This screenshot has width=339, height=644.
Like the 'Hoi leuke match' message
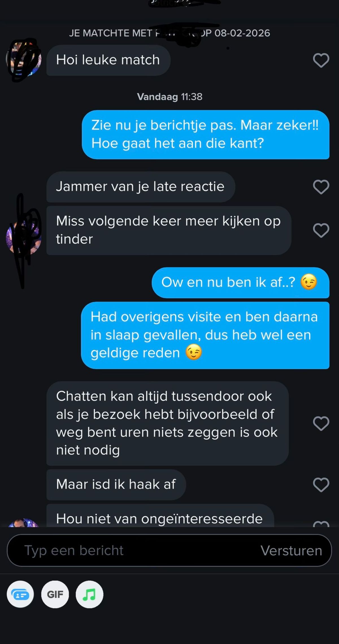(321, 60)
